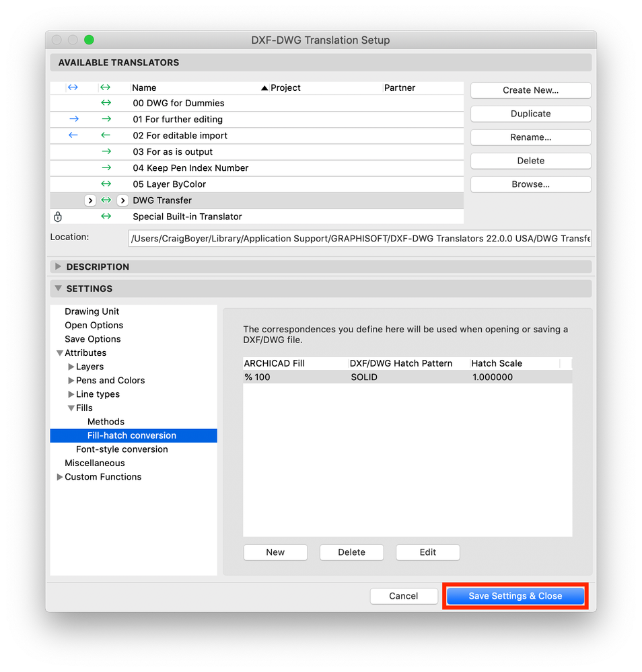Select Open Options in settings tree
Screen dimensions: 642x672
[x=94, y=326]
